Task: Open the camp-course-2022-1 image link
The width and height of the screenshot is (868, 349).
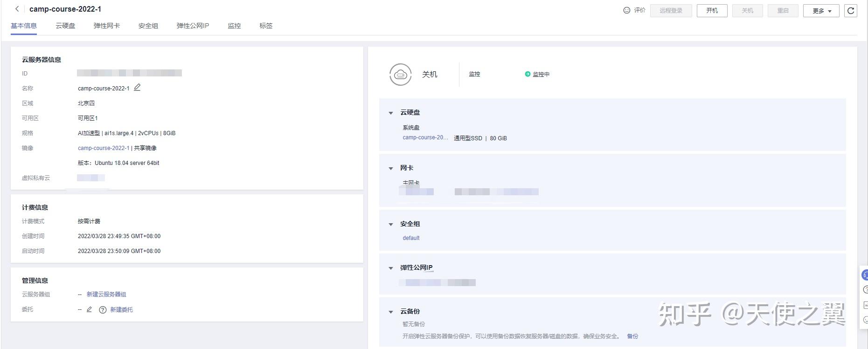Action: [x=104, y=148]
